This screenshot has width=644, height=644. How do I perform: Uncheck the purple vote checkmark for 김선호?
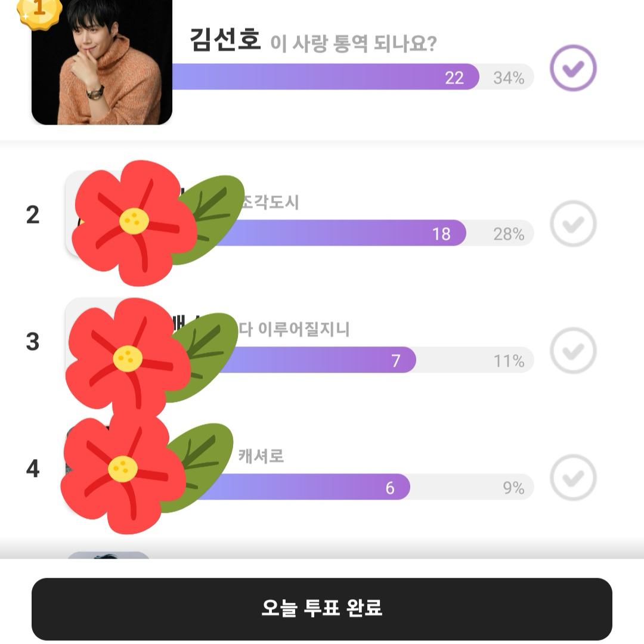tap(572, 69)
